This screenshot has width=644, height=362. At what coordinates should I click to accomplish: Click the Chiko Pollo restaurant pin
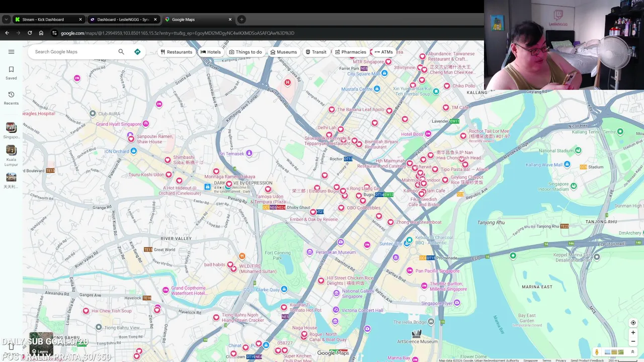(446, 86)
